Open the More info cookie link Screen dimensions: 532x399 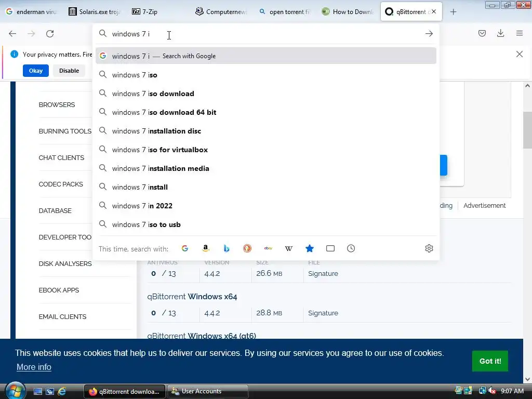coord(34,367)
